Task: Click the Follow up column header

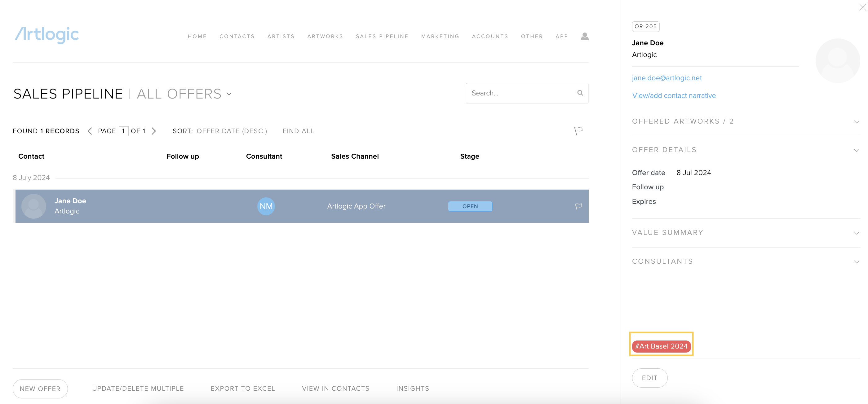Action: 183,156
